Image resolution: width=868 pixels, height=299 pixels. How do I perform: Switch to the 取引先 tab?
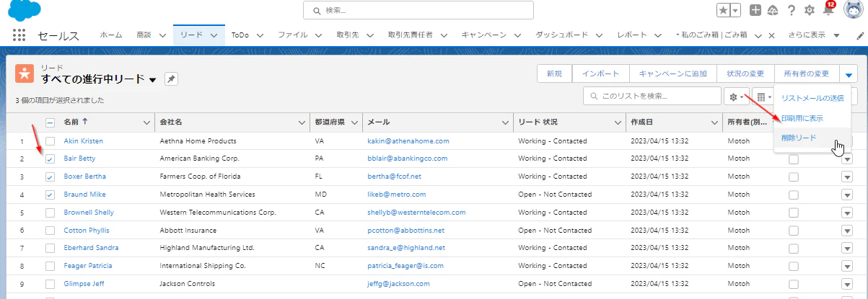pyautogui.click(x=348, y=35)
